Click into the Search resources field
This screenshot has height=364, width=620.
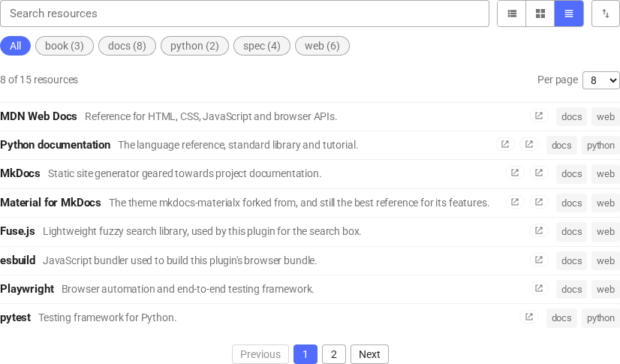coord(245,14)
